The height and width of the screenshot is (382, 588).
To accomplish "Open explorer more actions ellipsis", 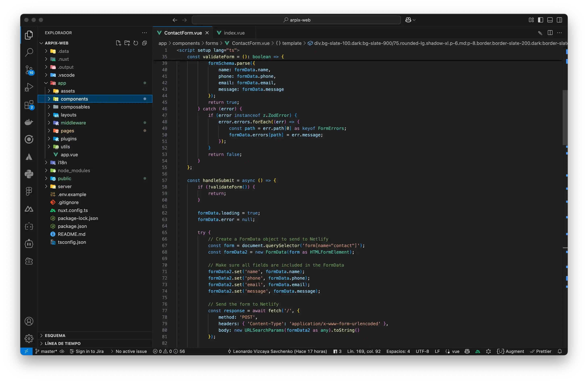I will coord(144,33).
